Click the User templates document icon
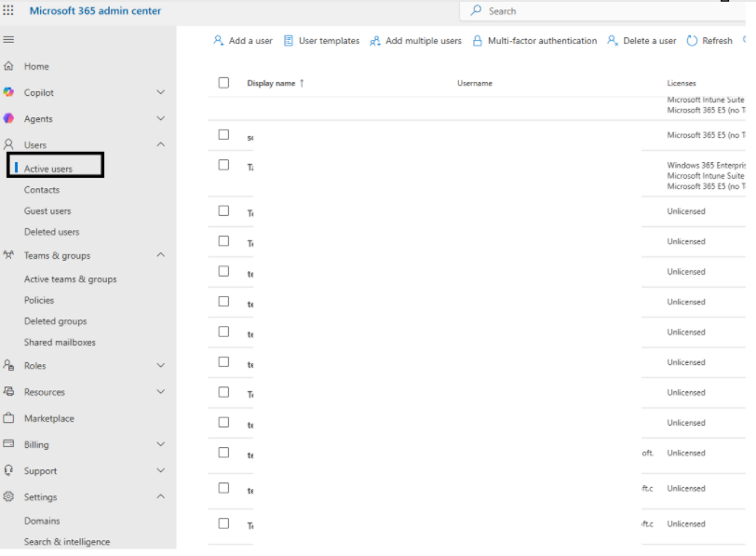The image size is (756, 556). pyautogui.click(x=289, y=40)
